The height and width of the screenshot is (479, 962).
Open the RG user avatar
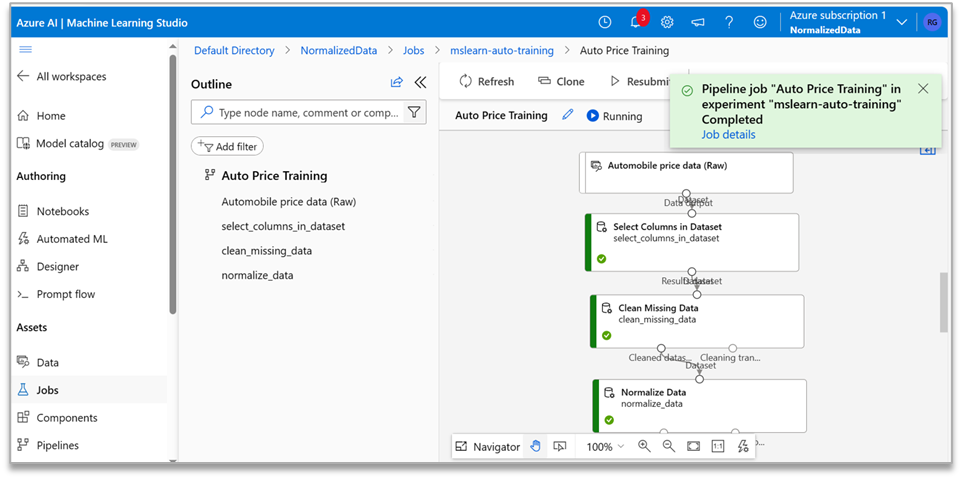(x=932, y=23)
